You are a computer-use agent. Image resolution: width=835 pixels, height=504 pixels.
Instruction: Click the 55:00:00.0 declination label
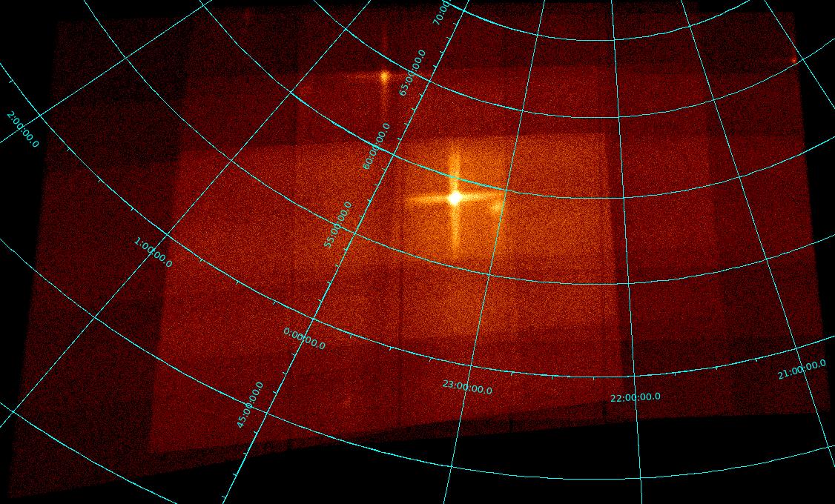[x=337, y=225]
